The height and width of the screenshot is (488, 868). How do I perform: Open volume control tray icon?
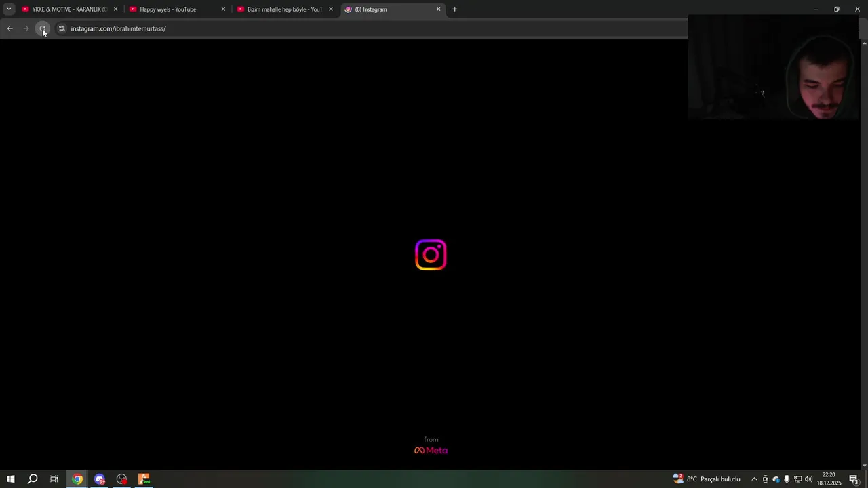click(x=808, y=479)
